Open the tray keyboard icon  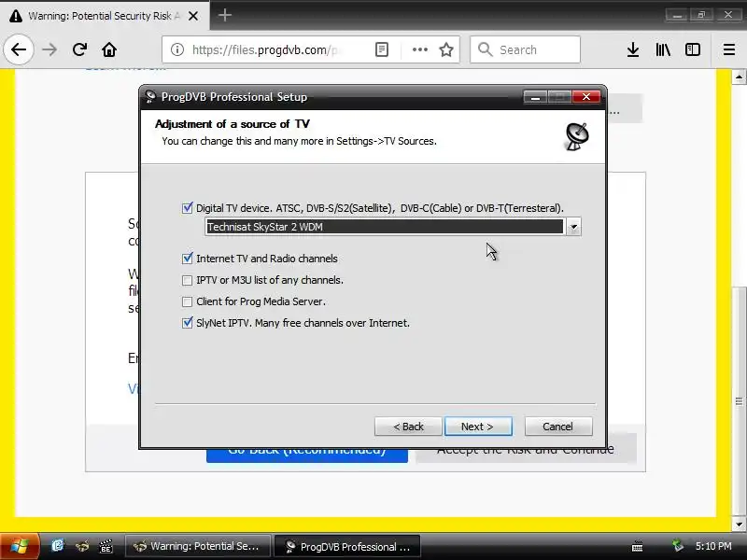tap(637, 546)
